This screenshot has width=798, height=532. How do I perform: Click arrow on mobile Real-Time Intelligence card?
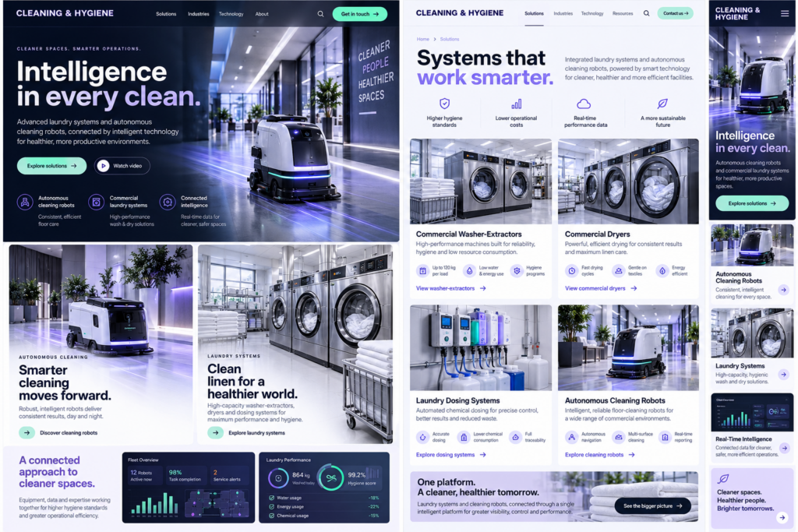pos(784,448)
